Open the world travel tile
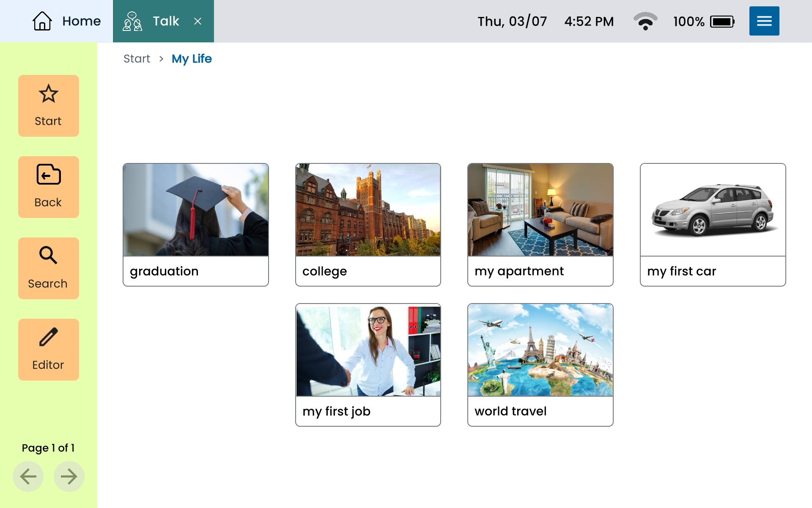Screen dimensions: 812x508 [540, 364]
